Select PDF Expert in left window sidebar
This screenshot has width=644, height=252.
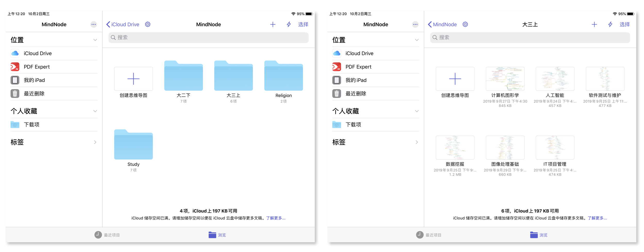(54, 67)
